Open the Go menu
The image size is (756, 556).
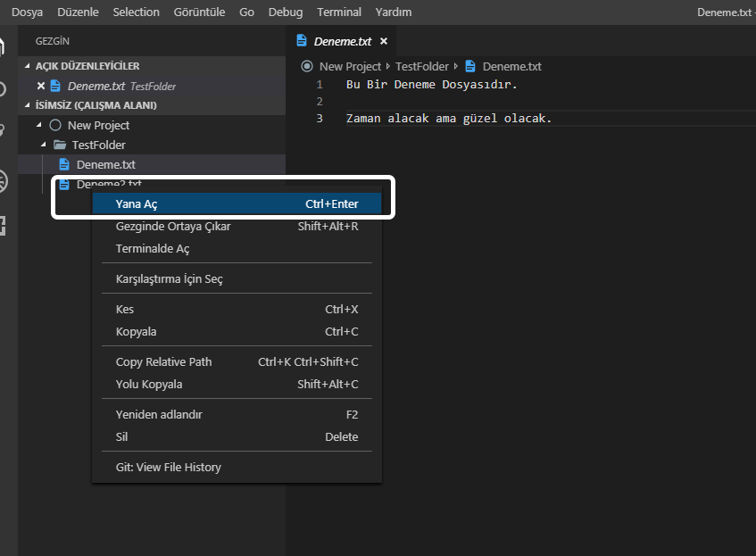(x=246, y=12)
